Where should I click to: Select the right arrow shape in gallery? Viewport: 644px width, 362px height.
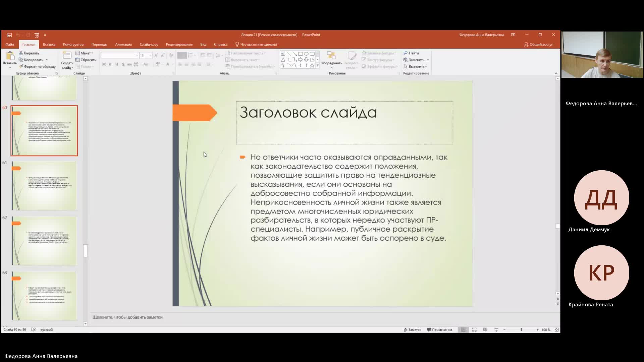click(x=301, y=60)
